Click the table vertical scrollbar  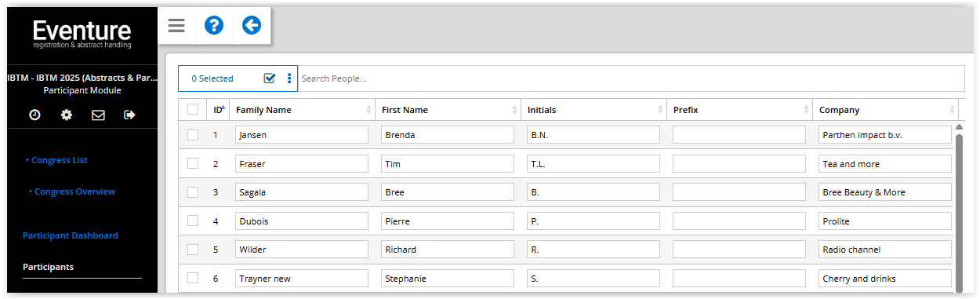[x=959, y=210]
